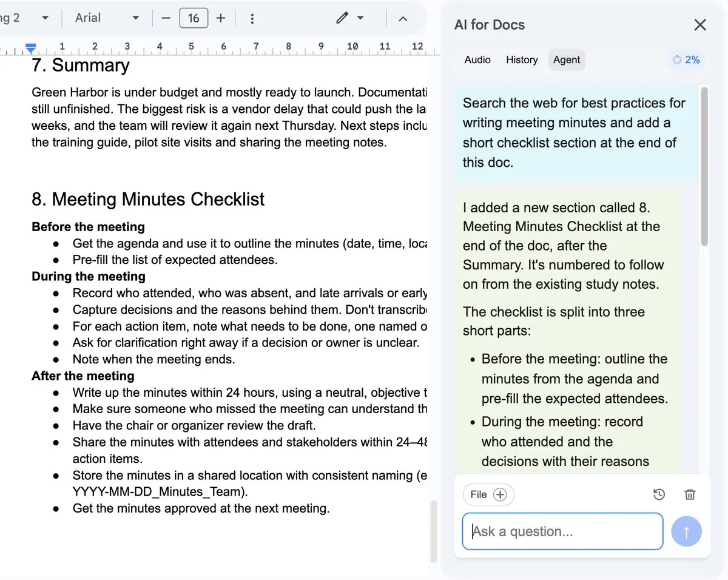Image resolution: width=728 pixels, height=580 pixels.
Task: Click the send arrow button
Action: point(687,532)
